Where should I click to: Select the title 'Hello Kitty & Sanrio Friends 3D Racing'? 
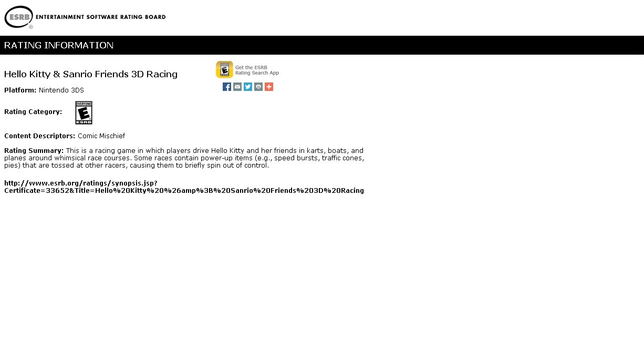pyautogui.click(x=91, y=74)
